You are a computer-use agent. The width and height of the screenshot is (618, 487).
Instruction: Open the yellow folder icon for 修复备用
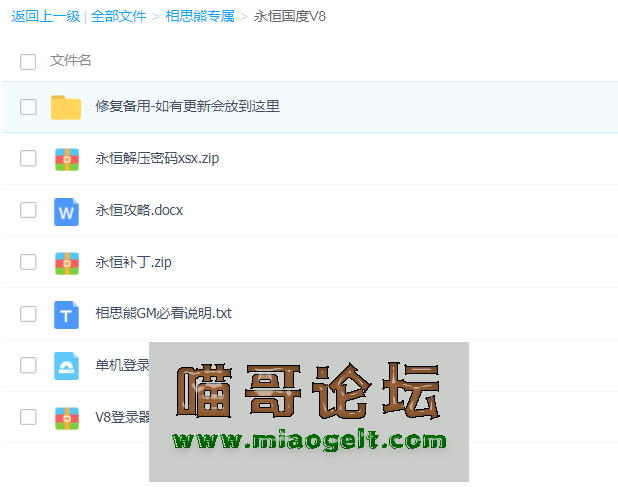pos(66,107)
